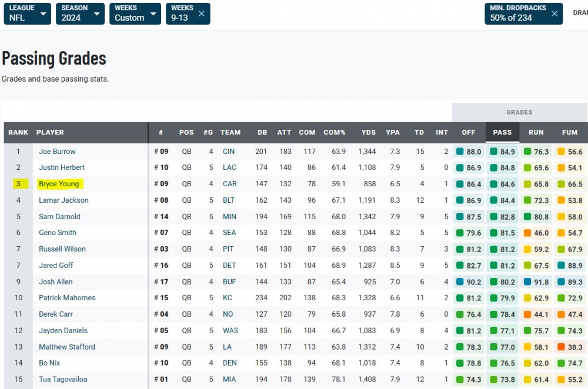Open Joe Burrow's player page
This screenshot has width=588, height=389.
pyautogui.click(x=57, y=152)
